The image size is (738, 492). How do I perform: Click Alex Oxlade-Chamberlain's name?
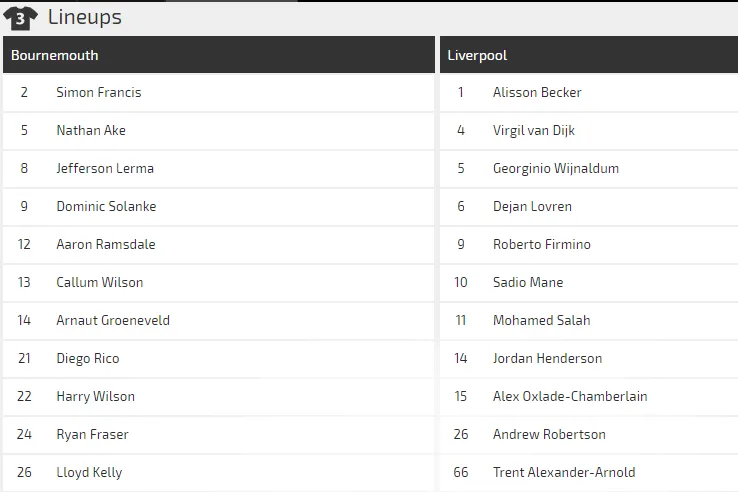pyautogui.click(x=570, y=396)
